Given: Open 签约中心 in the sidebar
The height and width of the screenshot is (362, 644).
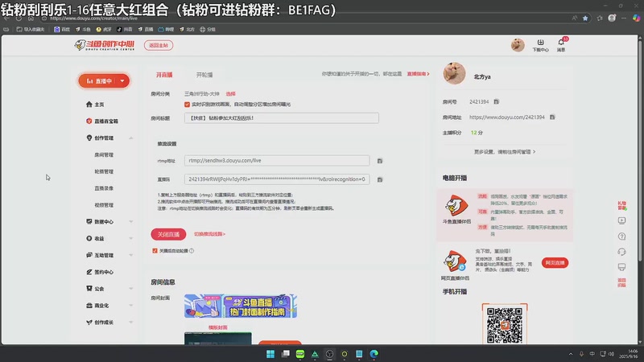Looking at the screenshot, I should pos(100,272).
